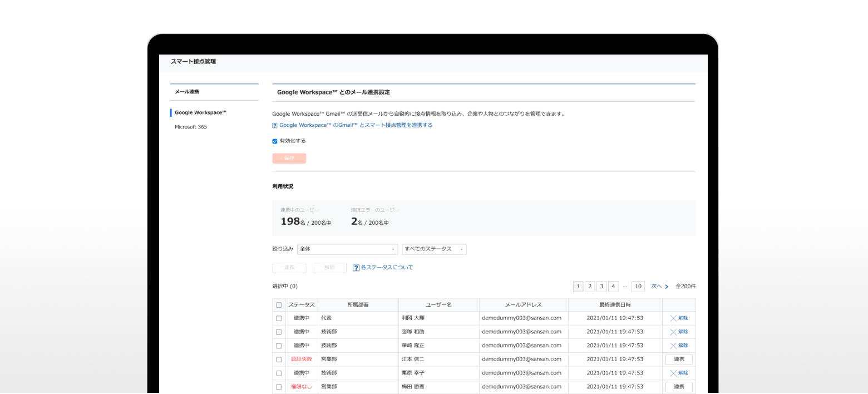Click the red 権限なし status text

[302, 387]
